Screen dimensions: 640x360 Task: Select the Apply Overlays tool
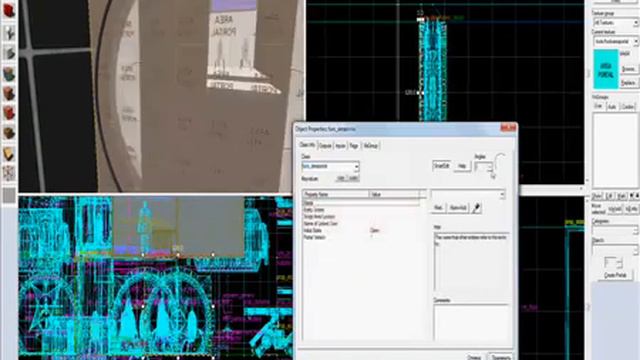click(x=9, y=133)
